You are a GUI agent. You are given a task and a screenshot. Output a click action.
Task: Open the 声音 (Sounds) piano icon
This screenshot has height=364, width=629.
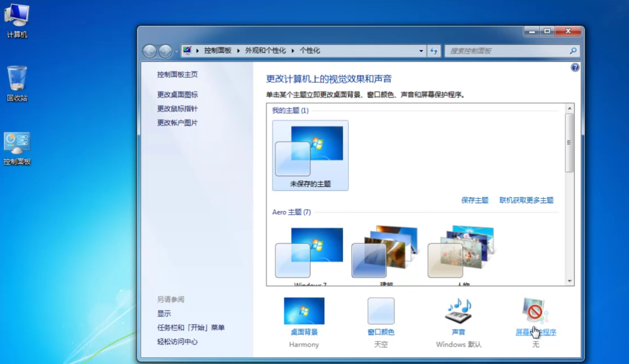(458, 311)
